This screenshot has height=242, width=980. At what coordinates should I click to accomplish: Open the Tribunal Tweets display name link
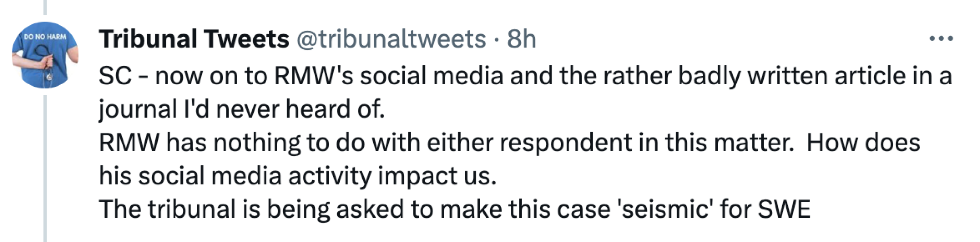(194, 39)
